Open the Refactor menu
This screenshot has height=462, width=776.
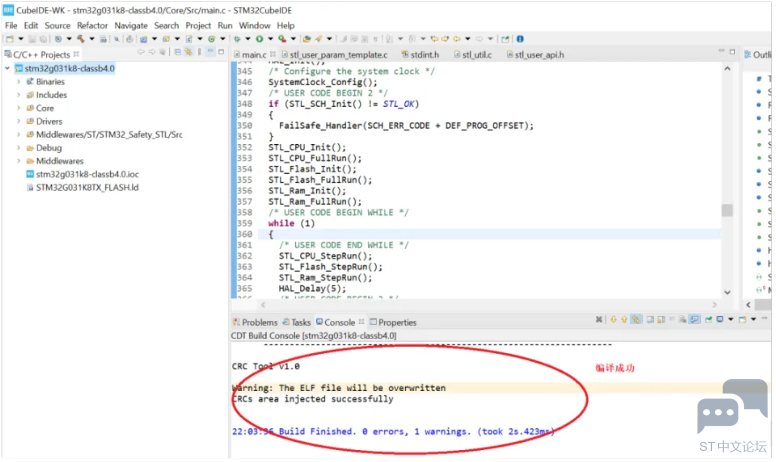click(92, 25)
